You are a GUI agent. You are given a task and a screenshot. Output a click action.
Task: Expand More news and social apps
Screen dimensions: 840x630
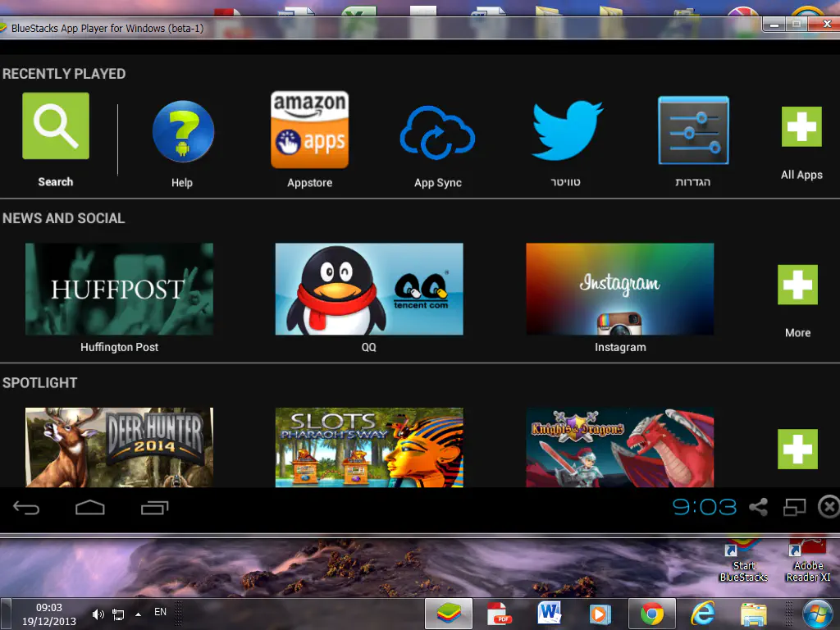pyautogui.click(x=797, y=285)
